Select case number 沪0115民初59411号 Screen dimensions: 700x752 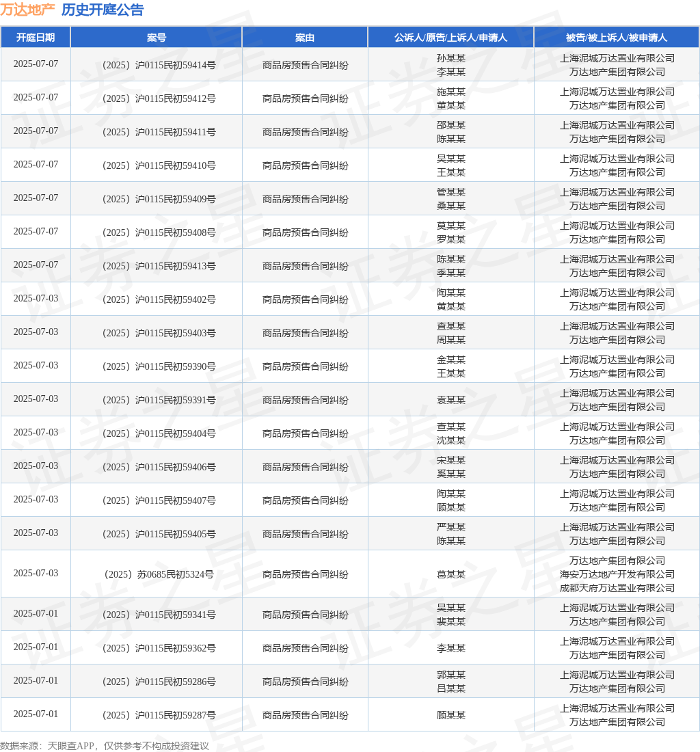tap(159, 132)
